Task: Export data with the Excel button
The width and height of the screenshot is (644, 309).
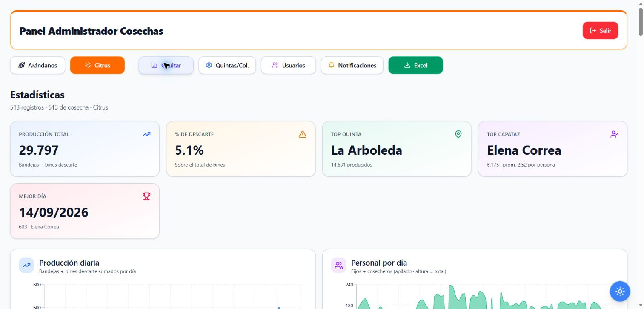Action: click(x=416, y=65)
